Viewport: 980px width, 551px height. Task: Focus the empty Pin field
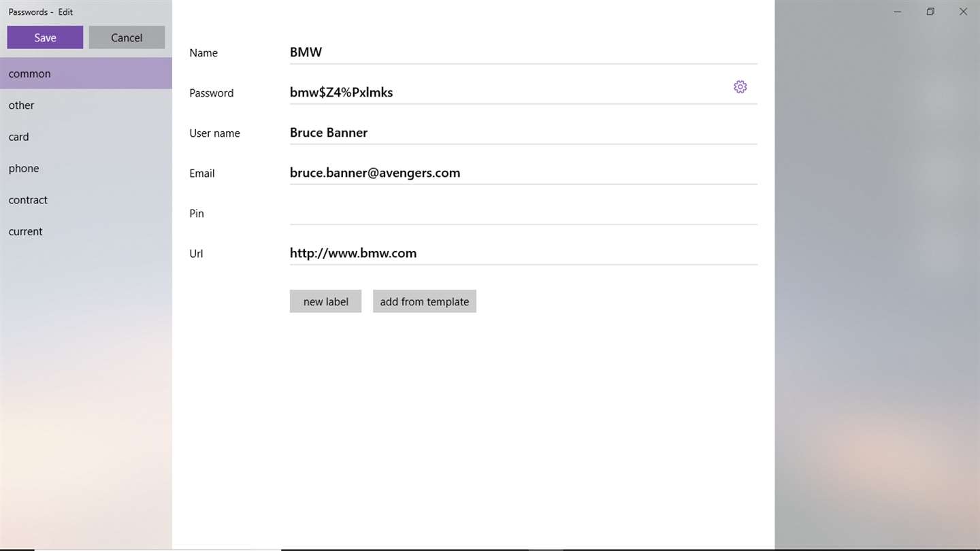[x=523, y=213]
